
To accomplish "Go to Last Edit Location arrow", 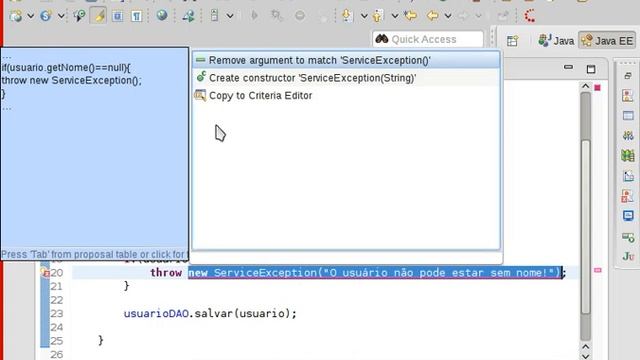I will (x=411, y=16).
